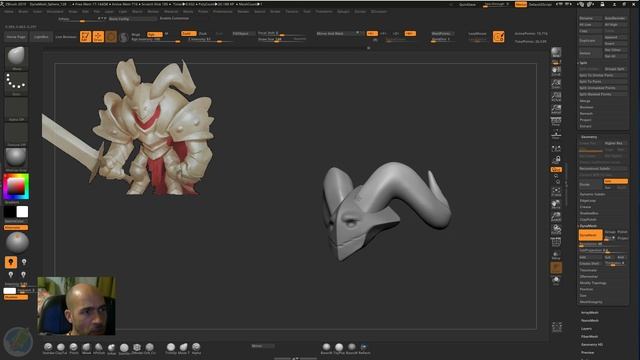This screenshot has width=640, height=360.
Task: Click Split To Parts button
Action: [x=603, y=82]
